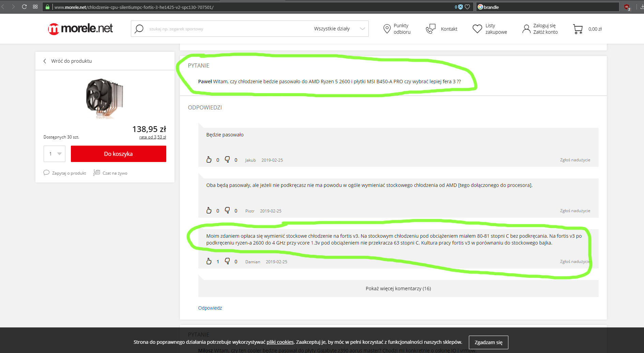Open the browser speed dial grid icon
This screenshot has height=353, width=644.
coord(35,6)
